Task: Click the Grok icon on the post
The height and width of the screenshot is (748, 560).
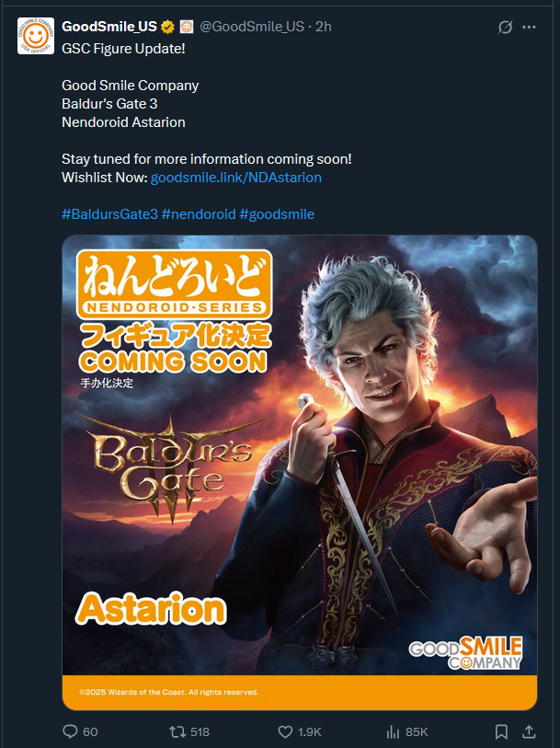Action: (x=505, y=28)
